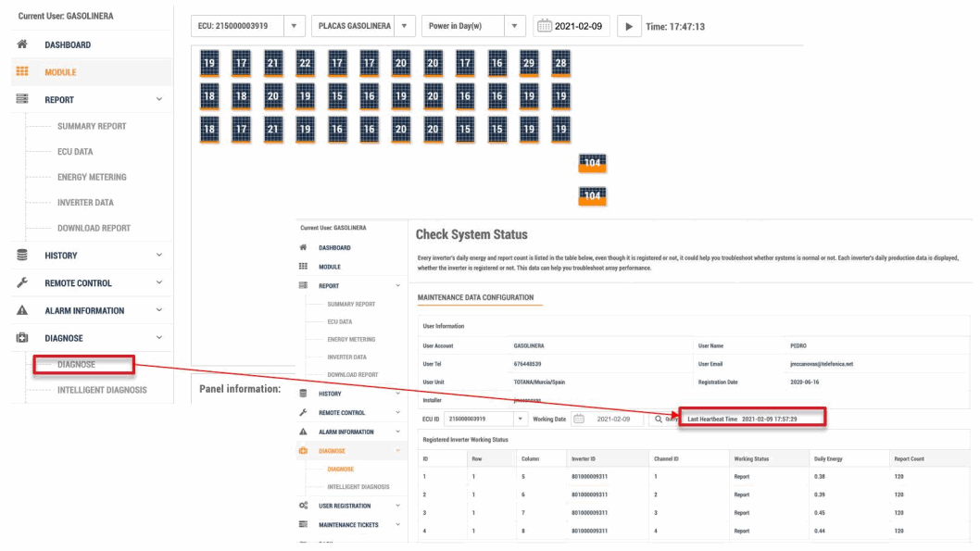Screen dimensions: 980x551
Task: Click Maintenance Data Configuration tab
Action: 475,297
